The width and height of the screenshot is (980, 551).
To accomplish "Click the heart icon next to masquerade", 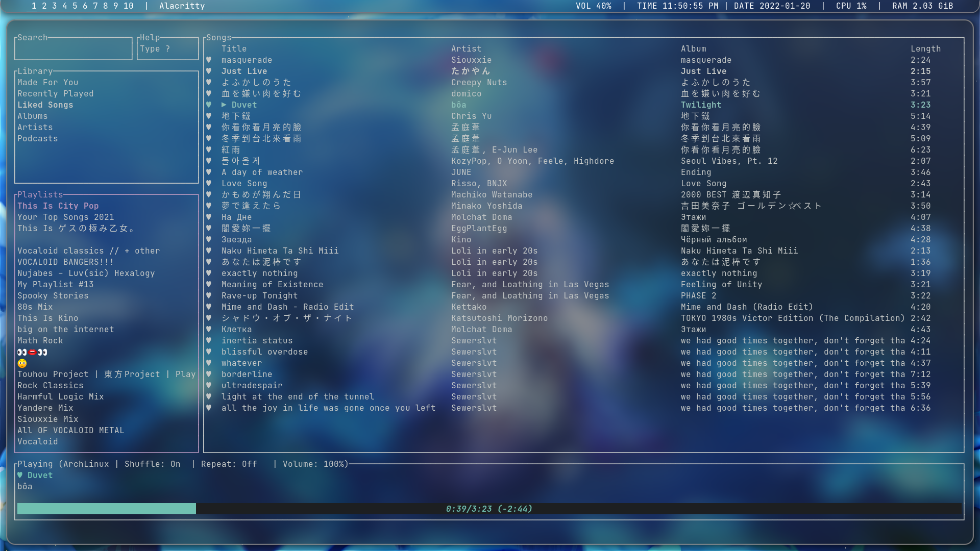I will coord(209,60).
